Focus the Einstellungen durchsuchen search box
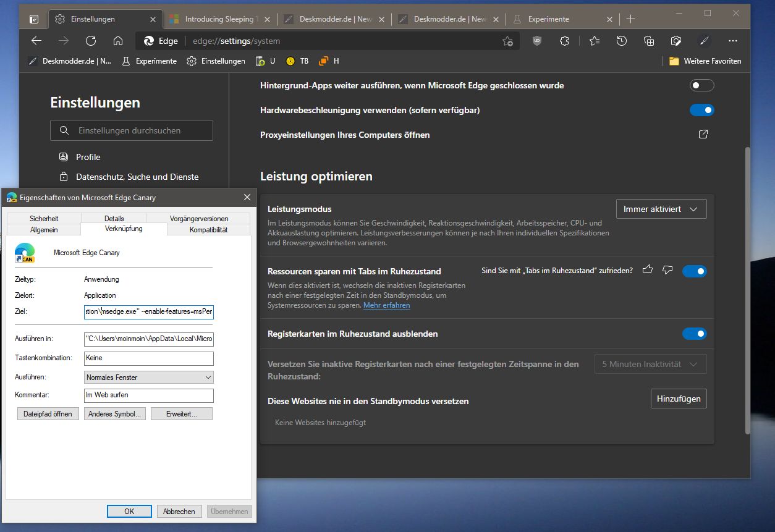Image resolution: width=775 pixels, height=532 pixels. tap(132, 130)
